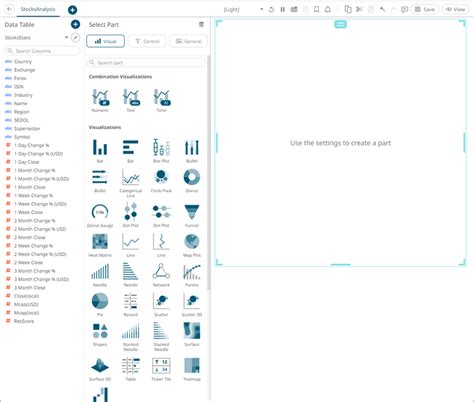Choose the Record visualization
The width and height of the screenshot is (474, 402).
[x=131, y=304]
